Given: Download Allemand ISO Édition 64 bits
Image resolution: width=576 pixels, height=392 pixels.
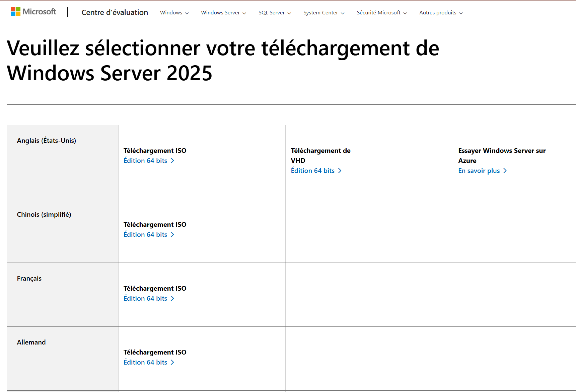Looking at the screenshot, I should 149,362.
